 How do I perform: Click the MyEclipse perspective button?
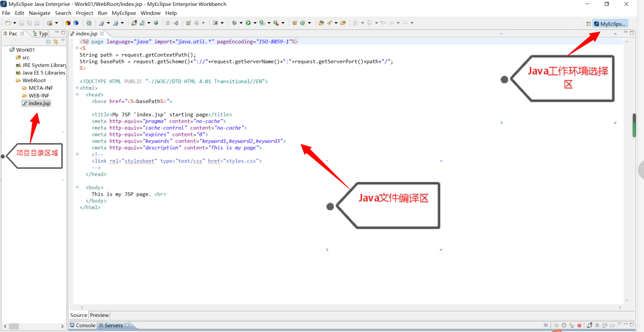coord(610,24)
